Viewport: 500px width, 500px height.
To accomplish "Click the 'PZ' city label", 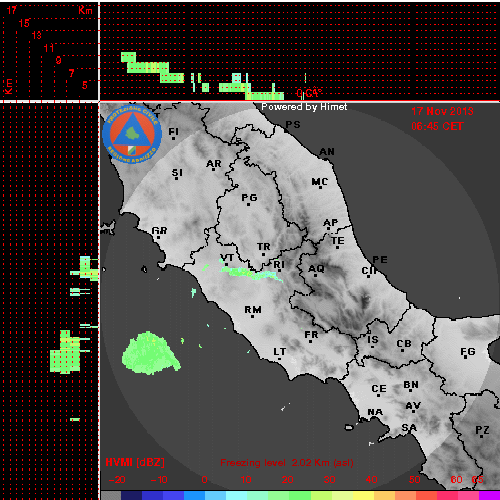I will pyautogui.click(x=482, y=431).
